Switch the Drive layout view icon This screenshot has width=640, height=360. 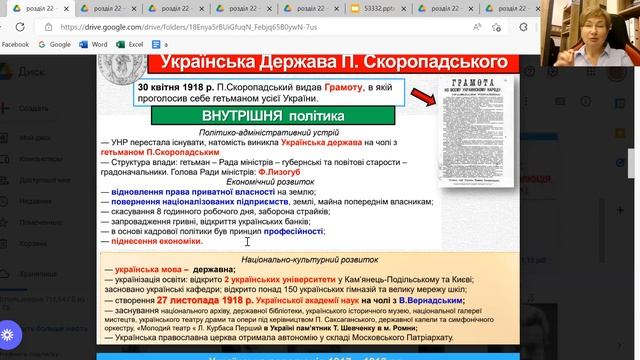(x=560, y=101)
